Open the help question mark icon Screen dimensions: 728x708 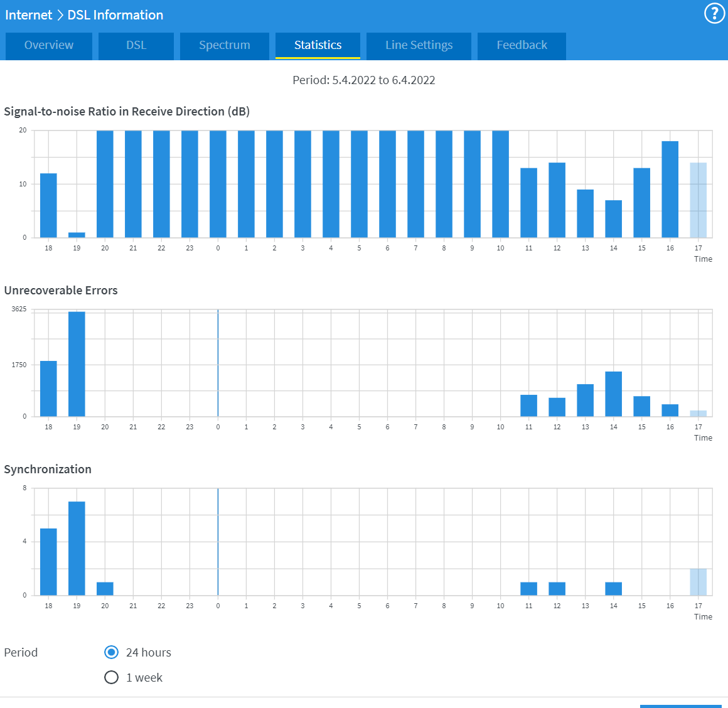pyautogui.click(x=714, y=13)
